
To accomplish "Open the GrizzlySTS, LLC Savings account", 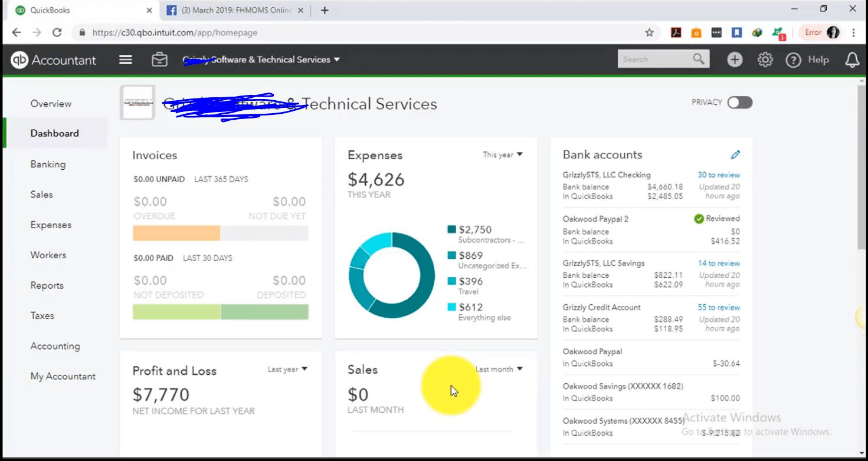I will [x=604, y=264].
